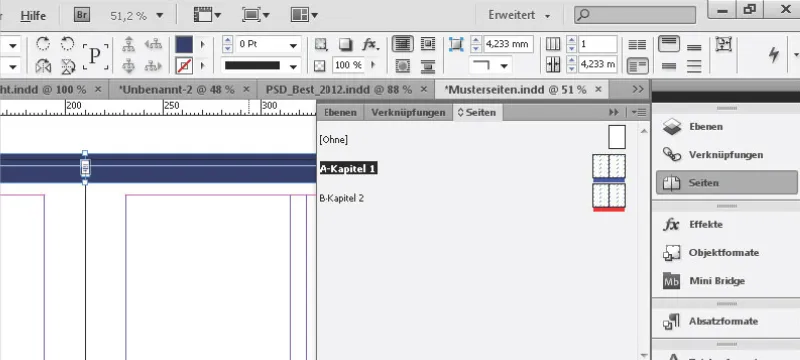This screenshot has width=800, height=360.
Task: Toggle span columns option
Action: click(637, 66)
